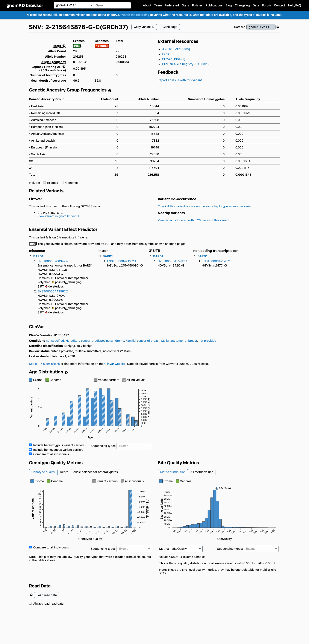Switch to All metric values tab

201,472
